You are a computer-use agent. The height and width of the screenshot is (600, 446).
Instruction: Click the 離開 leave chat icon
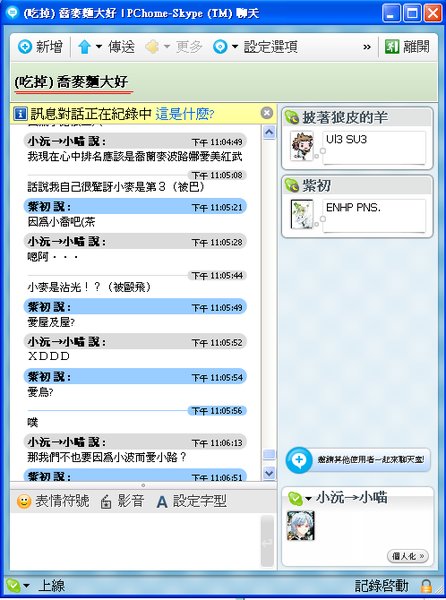click(x=392, y=47)
